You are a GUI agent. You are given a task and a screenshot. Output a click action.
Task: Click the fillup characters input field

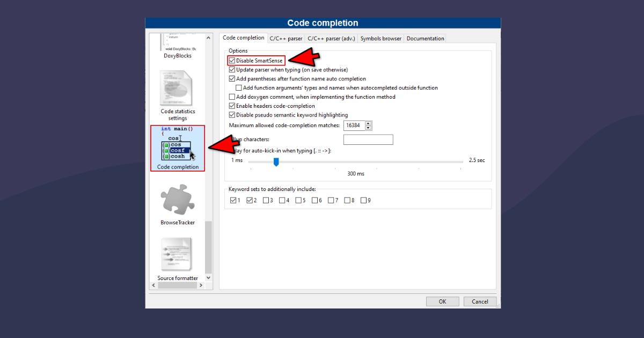coord(368,139)
